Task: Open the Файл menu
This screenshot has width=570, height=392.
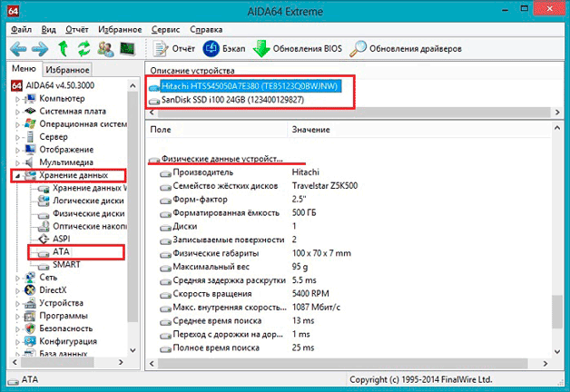Action: click(x=21, y=29)
